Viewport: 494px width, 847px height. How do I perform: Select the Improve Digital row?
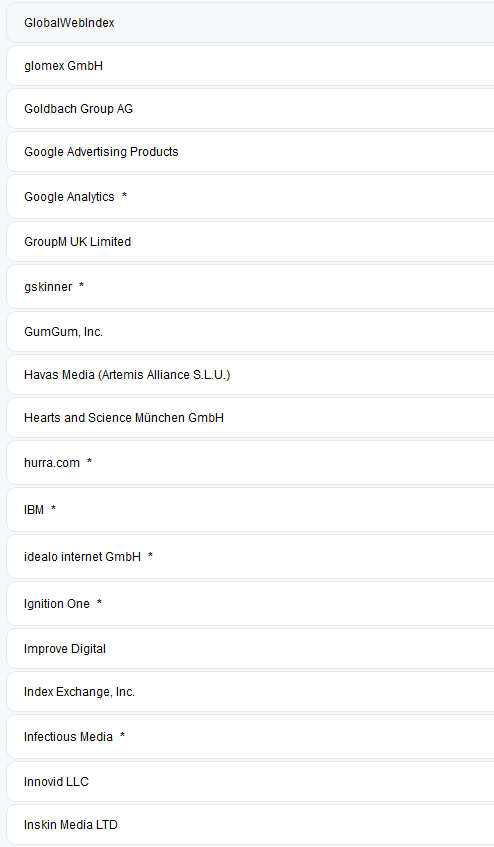[x=250, y=649]
